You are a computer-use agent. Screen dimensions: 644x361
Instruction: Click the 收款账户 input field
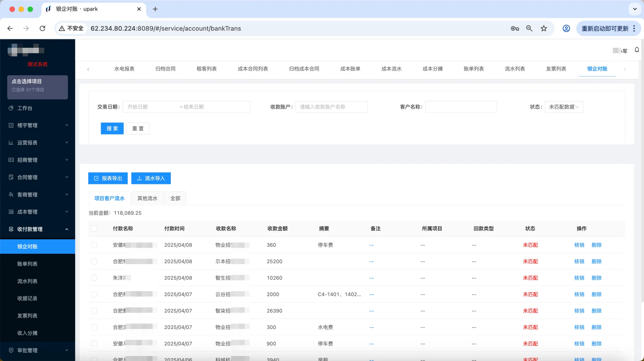click(x=331, y=107)
